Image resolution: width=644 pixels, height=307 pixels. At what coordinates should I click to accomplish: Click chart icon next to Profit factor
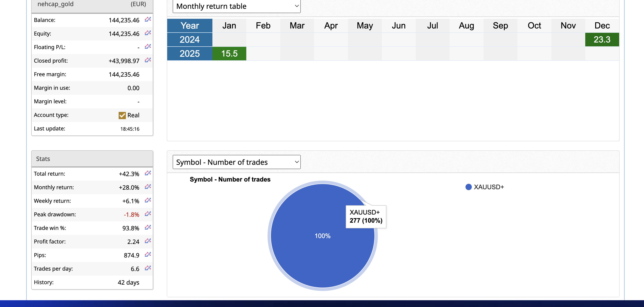coord(148,241)
